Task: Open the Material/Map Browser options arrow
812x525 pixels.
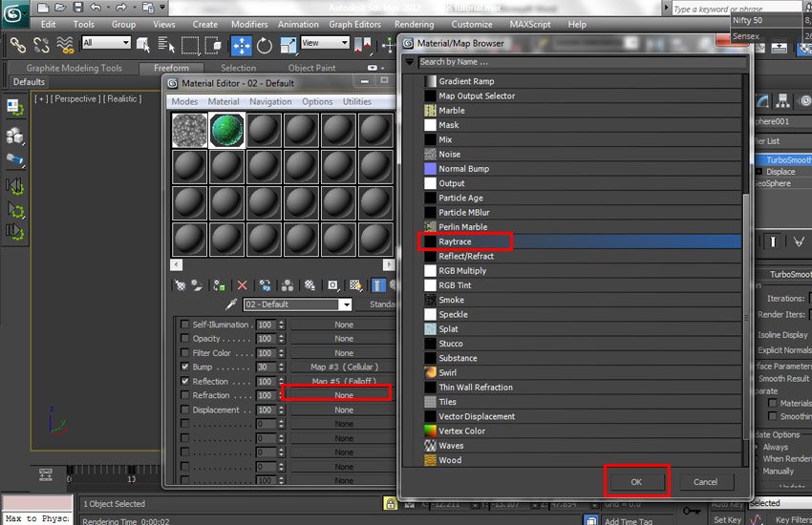Action: point(409,62)
